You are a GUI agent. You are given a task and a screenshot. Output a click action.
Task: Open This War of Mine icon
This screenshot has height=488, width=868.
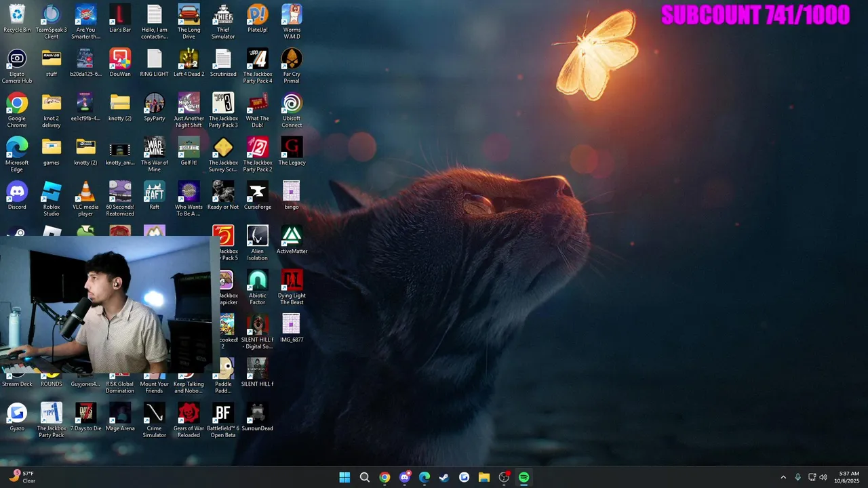tap(155, 154)
